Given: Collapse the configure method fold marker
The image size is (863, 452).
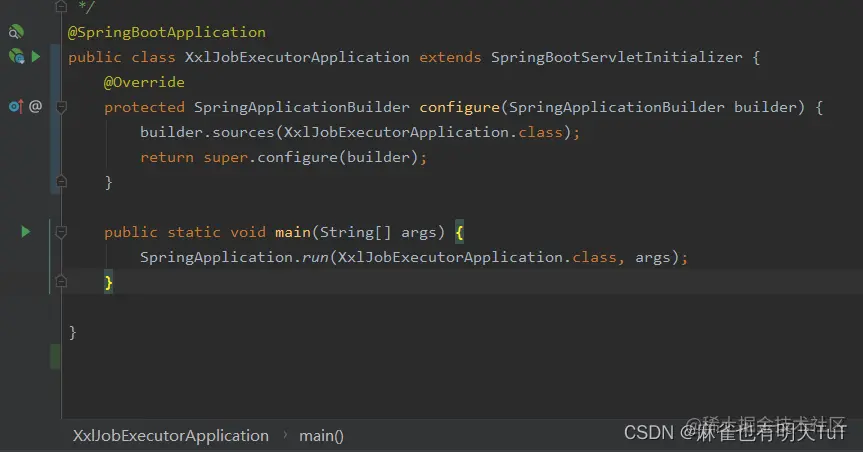Looking at the screenshot, I should pos(61,107).
